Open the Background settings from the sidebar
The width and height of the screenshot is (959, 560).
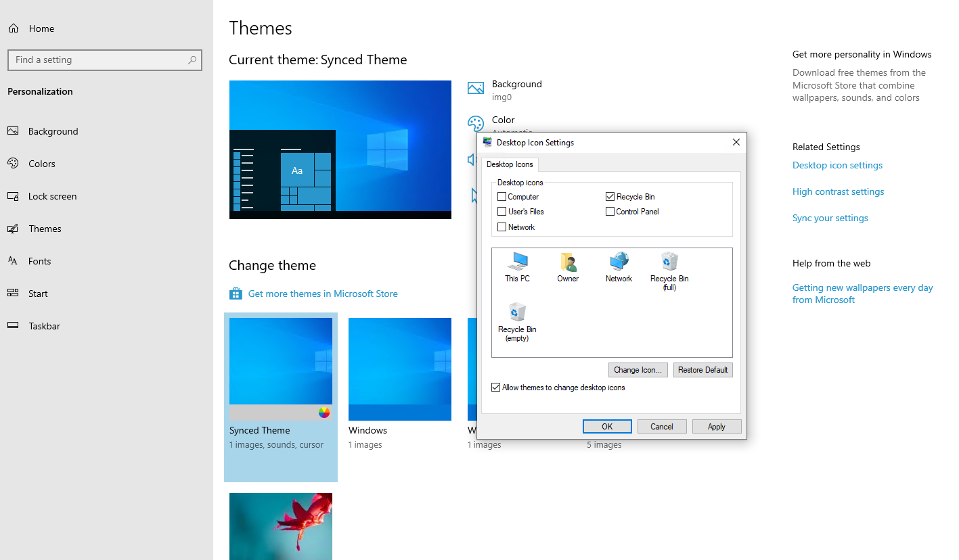(51, 131)
